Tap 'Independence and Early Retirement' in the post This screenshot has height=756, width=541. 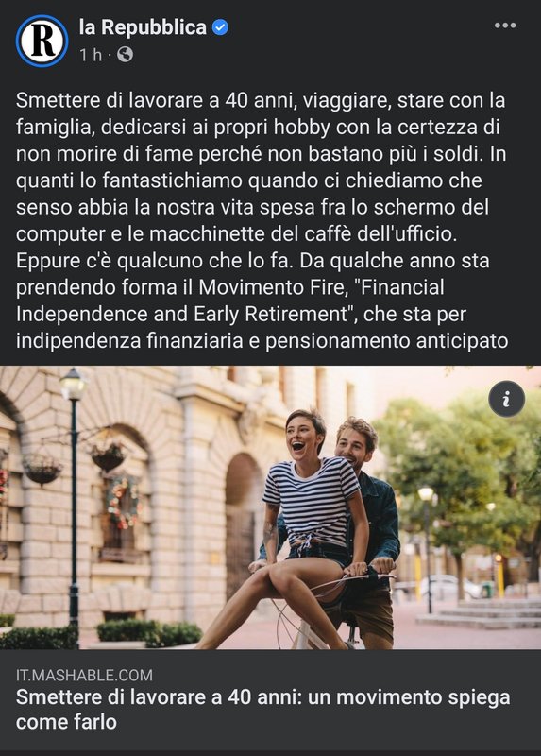(181, 315)
